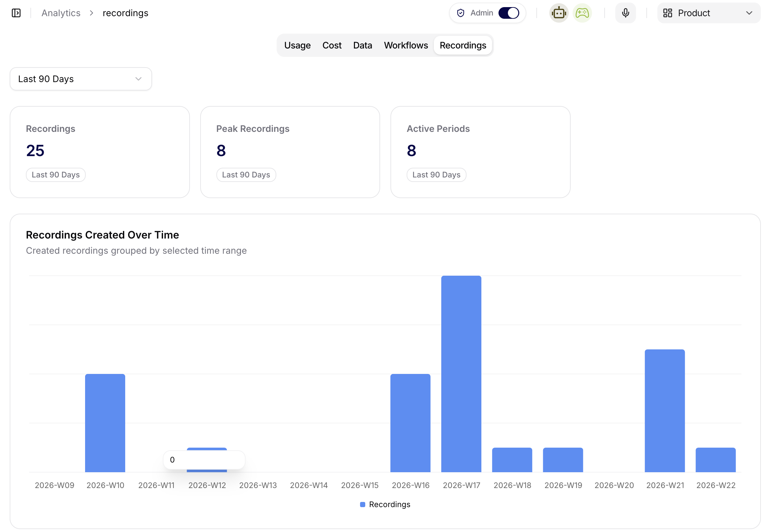
Task: Go to the Workflows tab
Action: (x=406, y=45)
